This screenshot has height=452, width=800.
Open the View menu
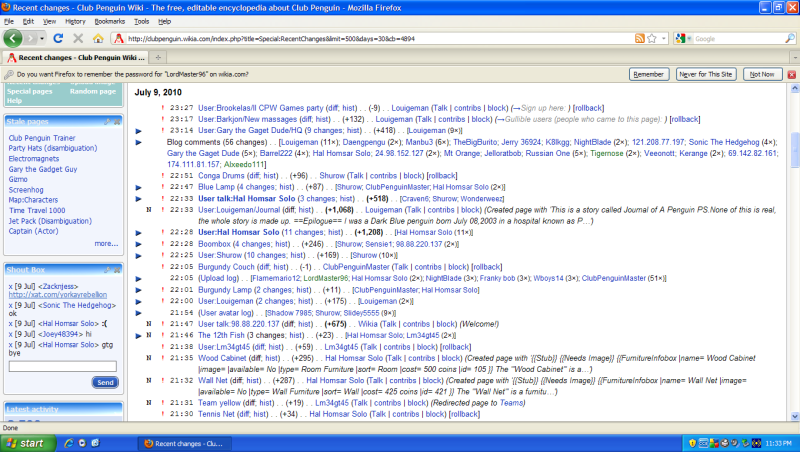(49, 21)
